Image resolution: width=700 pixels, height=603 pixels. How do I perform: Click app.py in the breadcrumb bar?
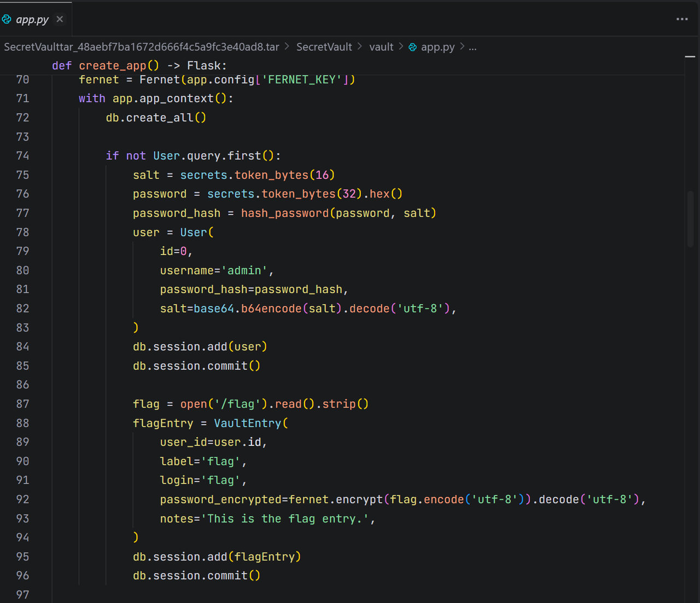tap(437, 47)
